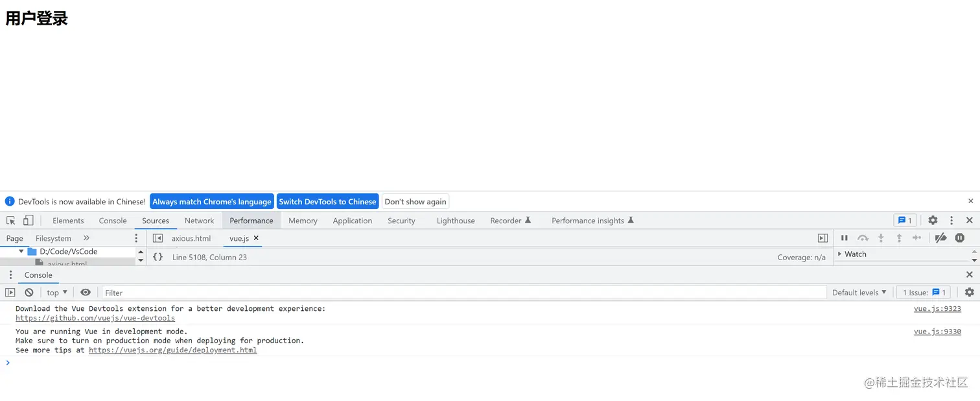Open the vuejs.org deployment guide link
The width and height of the screenshot is (980, 401).
pos(172,350)
